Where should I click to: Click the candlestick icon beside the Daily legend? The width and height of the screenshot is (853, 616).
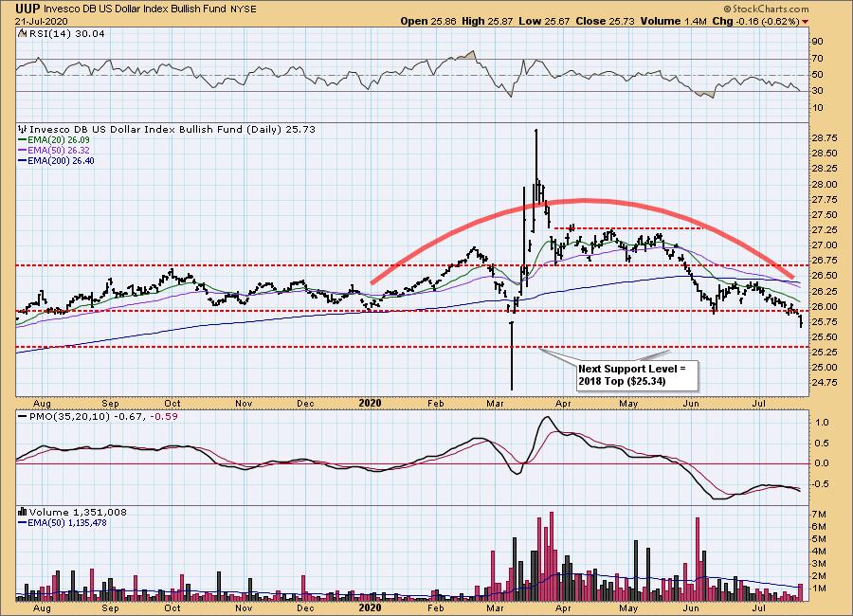click(x=23, y=130)
